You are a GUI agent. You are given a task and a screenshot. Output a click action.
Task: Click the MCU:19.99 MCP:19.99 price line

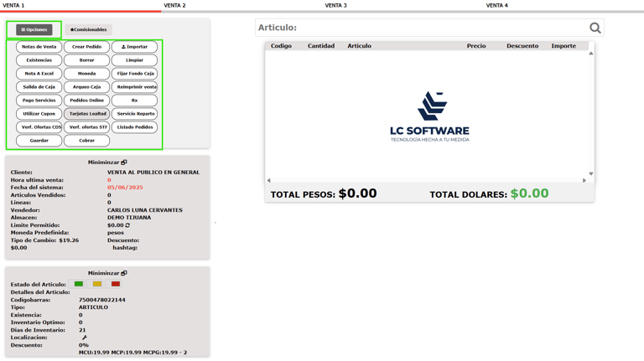(x=132, y=353)
